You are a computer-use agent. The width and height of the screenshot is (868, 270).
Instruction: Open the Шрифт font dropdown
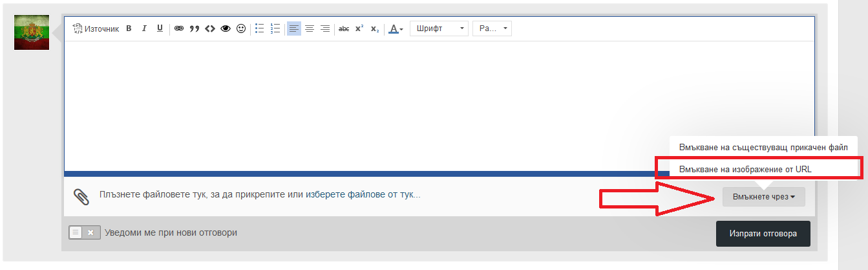[x=439, y=28]
